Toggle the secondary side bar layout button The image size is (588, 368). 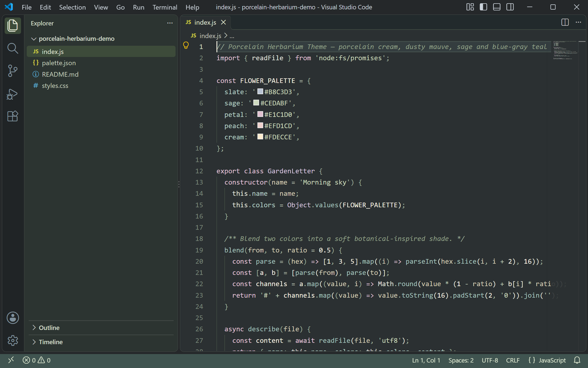(x=510, y=7)
